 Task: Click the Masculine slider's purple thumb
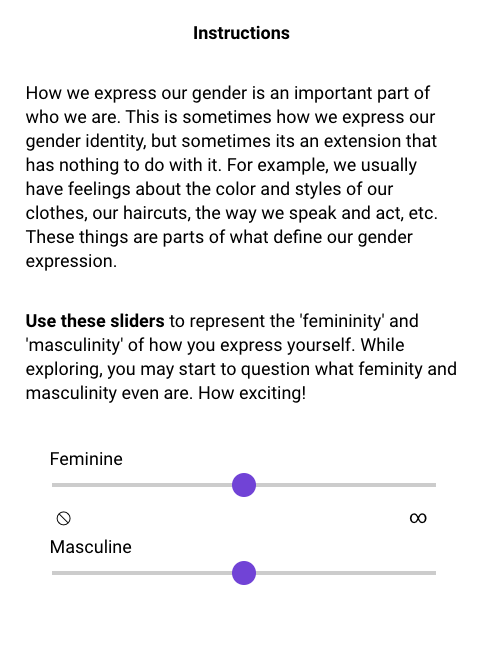[x=244, y=572]
